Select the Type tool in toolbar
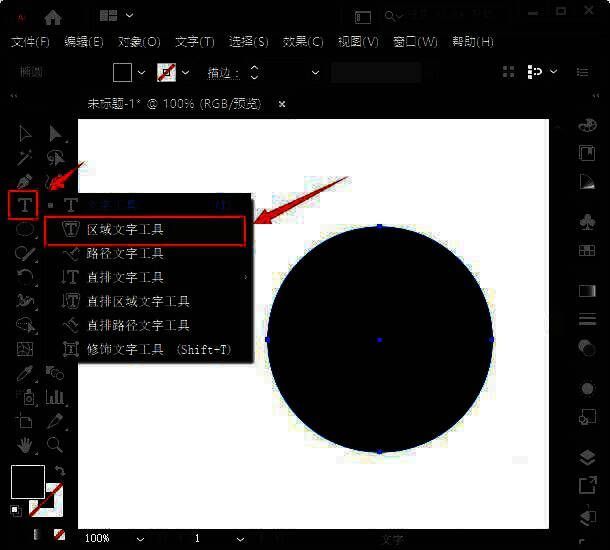610x550 pixels. 23,205
